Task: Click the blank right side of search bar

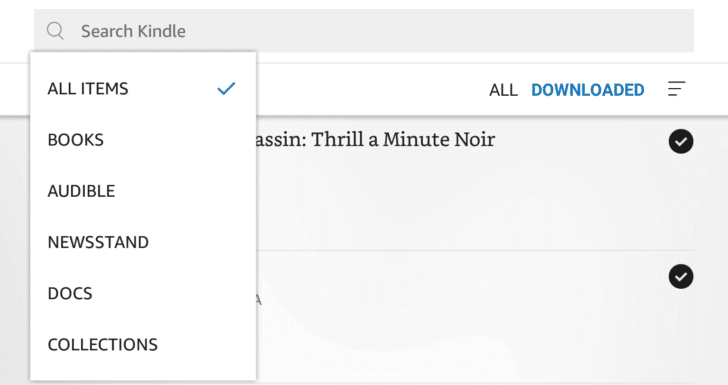Action: 441,31
